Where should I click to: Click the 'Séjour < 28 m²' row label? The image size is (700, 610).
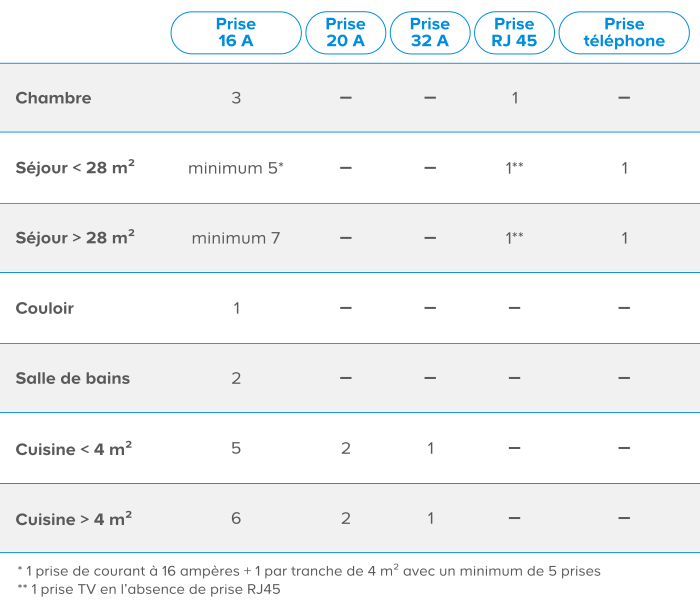(x=75, y=168)
